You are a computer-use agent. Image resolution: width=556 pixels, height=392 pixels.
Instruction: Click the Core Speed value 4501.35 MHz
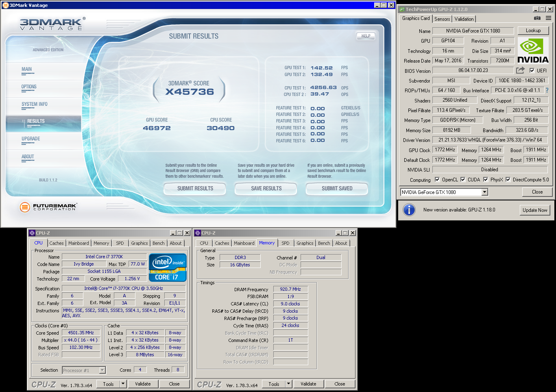point(81,333)
